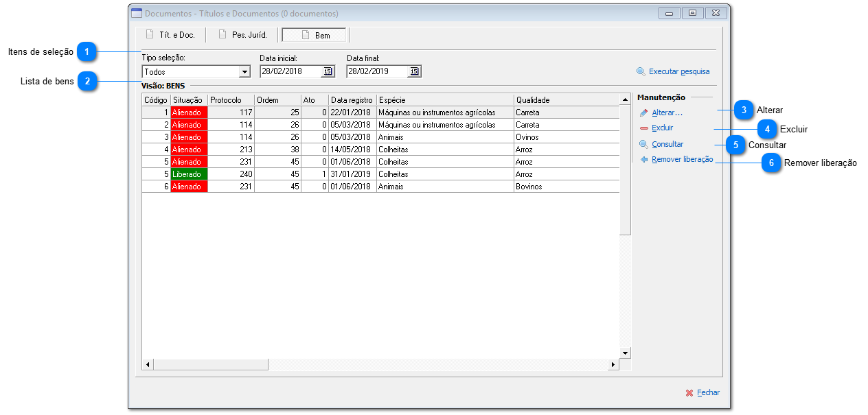Click date cell 22/01/2018
Viewport: 868px width, 415px height.
352,112
